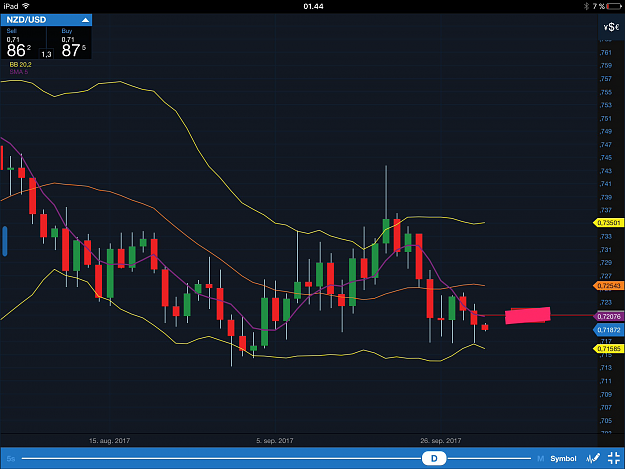The image size is (625, 469).
Task: Click the ,761 price axis label
Action: [x=605, y=53]
